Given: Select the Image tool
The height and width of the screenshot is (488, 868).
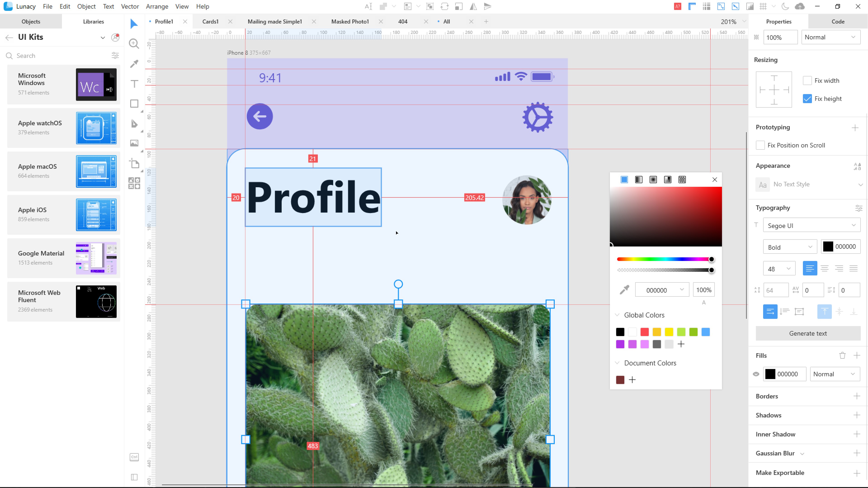Looking at the screenshot, I should 134,143.
